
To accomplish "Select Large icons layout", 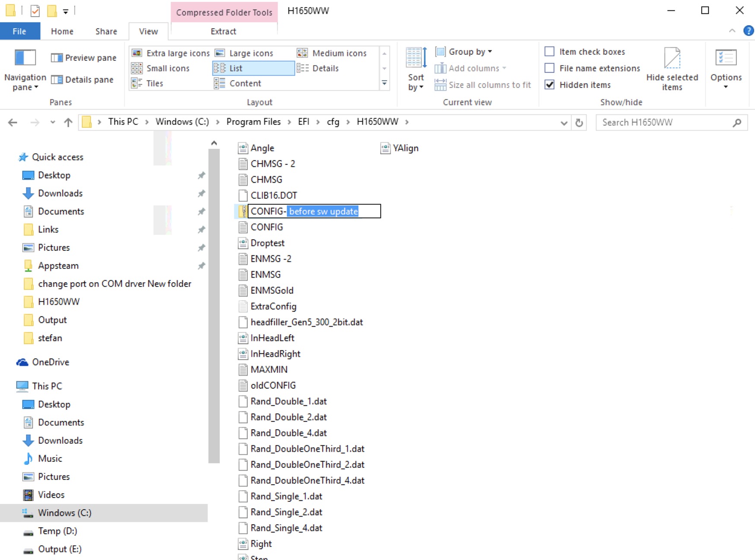I will point(245,53).
